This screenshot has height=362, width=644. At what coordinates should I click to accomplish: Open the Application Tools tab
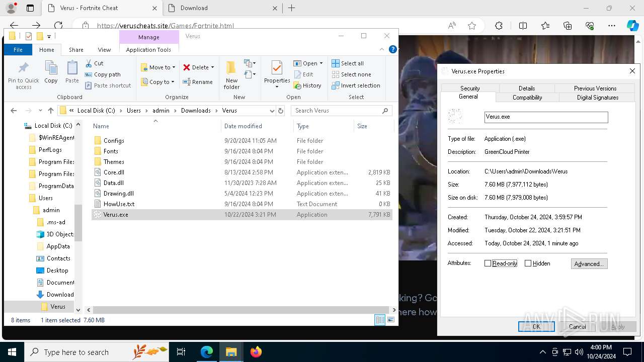(x=148, y=50)
